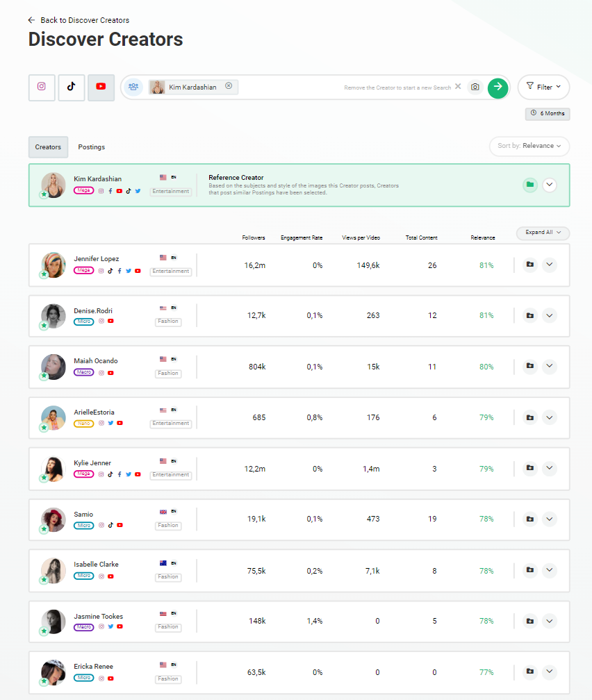Expand Samio row details
The image size is (592, 700).
click(x=550, y=519)
